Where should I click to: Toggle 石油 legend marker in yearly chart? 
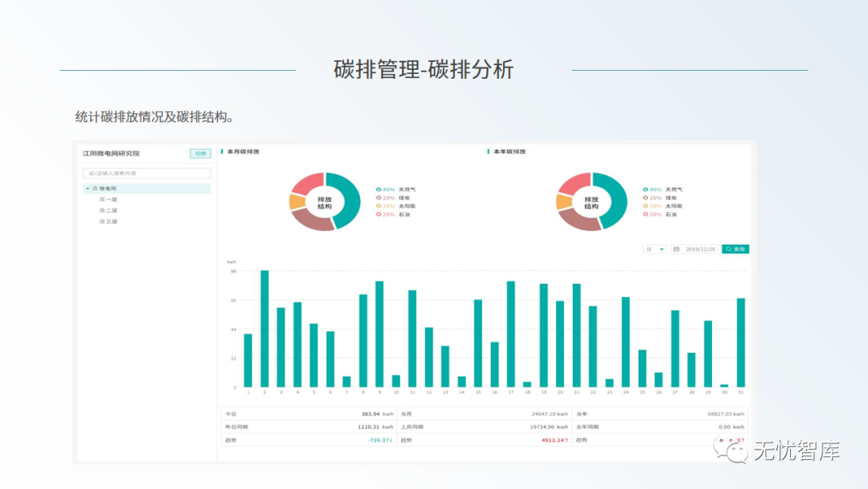[645, 214]
